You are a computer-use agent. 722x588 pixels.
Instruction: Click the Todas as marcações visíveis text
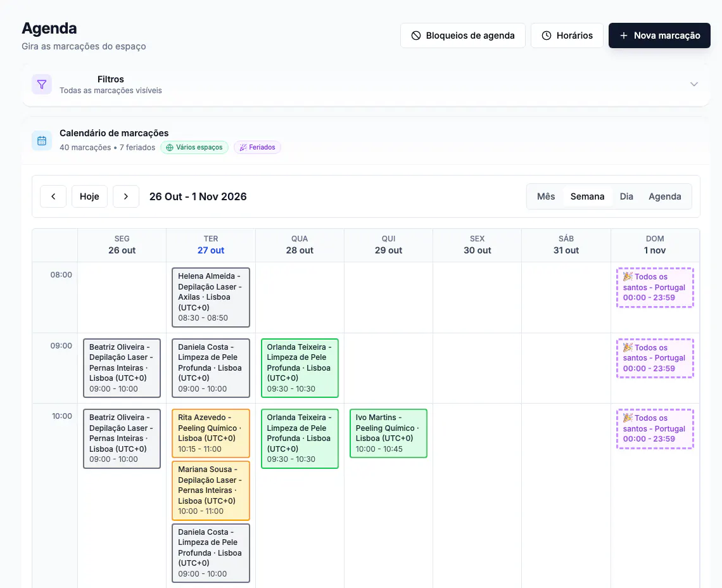tap(110, 91)
